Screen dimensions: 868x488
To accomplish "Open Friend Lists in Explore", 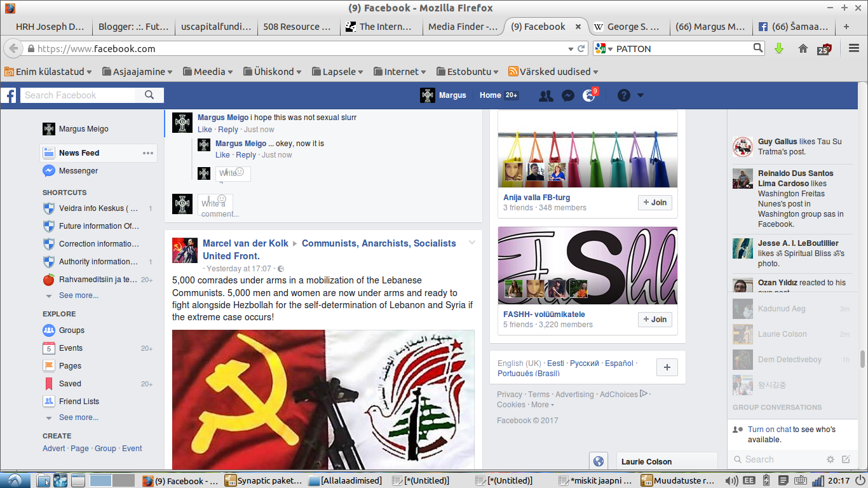I will click(x=79, y=402).
